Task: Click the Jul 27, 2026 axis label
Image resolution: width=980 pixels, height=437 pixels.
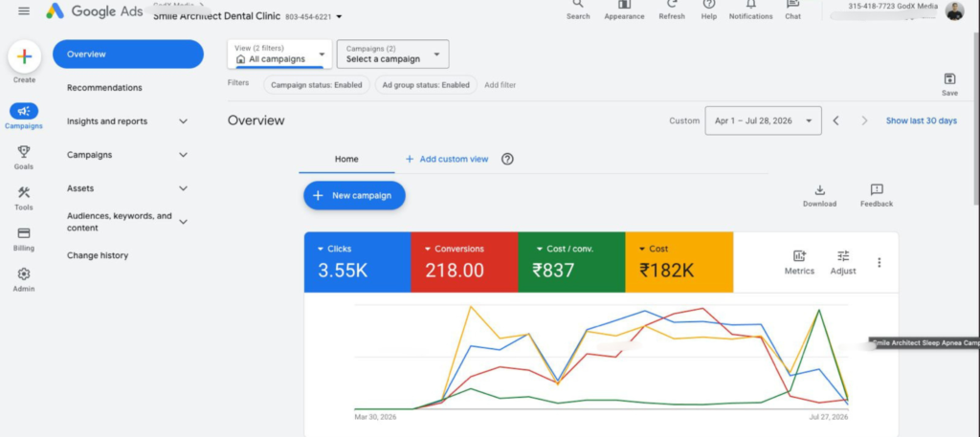Action: 828,416
